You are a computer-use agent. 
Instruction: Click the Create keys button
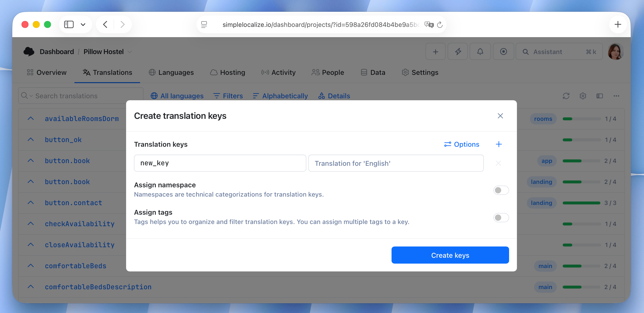click(x=450, y=255)
